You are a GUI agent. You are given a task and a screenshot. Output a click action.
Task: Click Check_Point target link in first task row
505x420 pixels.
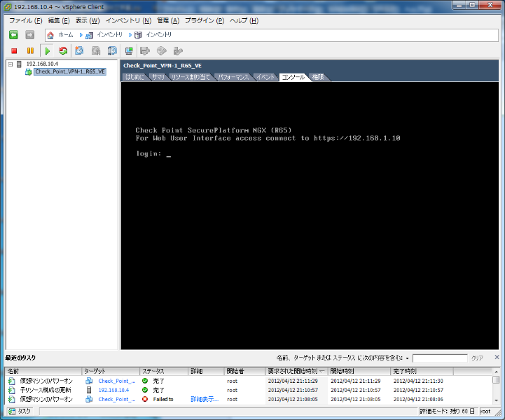tap(116, 381)
